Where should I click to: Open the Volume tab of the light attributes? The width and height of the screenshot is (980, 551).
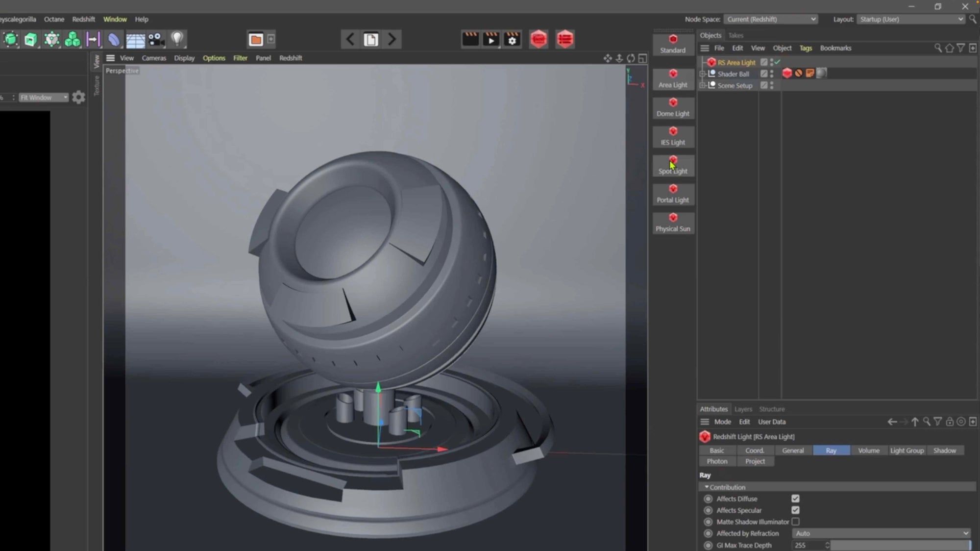[868, 450]
